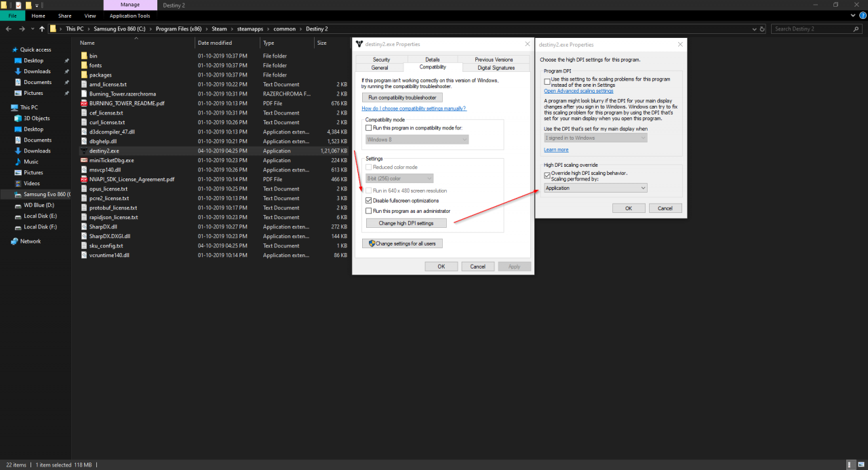868x470 pixels.
Task: Enable Run this program as an administrator
Action: [368, 211]
